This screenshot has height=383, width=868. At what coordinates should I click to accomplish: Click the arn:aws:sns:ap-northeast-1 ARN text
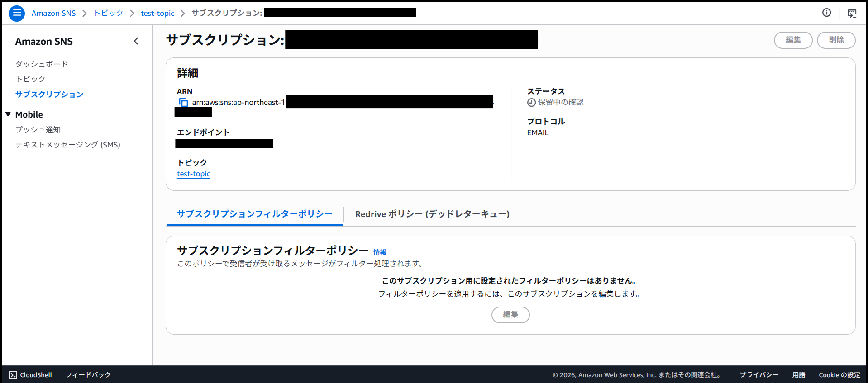coord(238,103)
